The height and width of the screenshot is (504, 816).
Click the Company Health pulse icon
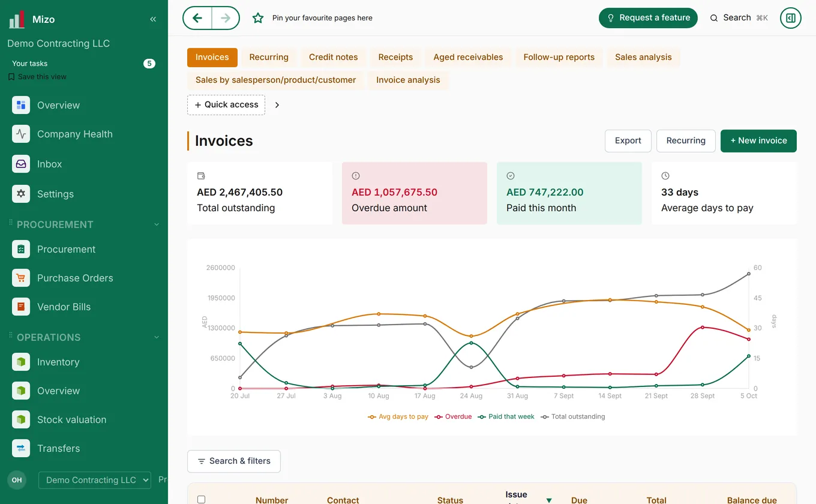(21, 134)
